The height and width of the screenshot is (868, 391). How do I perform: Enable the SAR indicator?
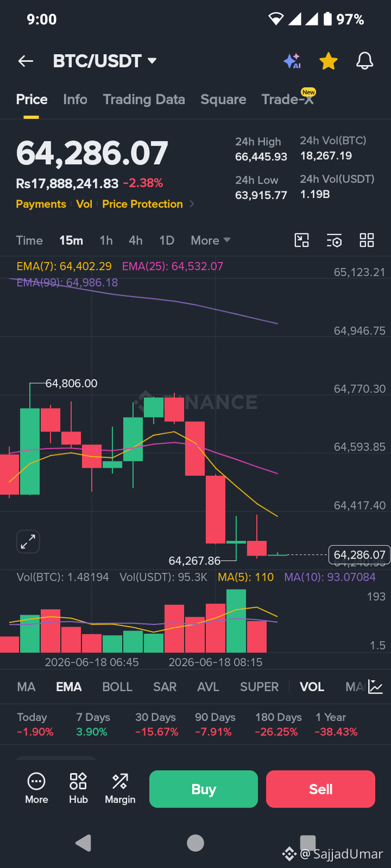point(165,687)
